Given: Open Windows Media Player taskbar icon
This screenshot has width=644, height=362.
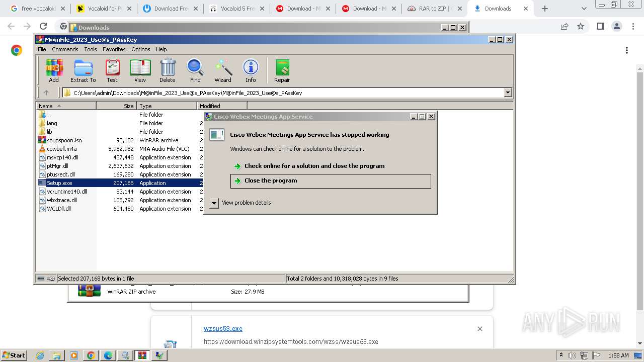Looking at the screenshot, I should (x=74, y=355).
